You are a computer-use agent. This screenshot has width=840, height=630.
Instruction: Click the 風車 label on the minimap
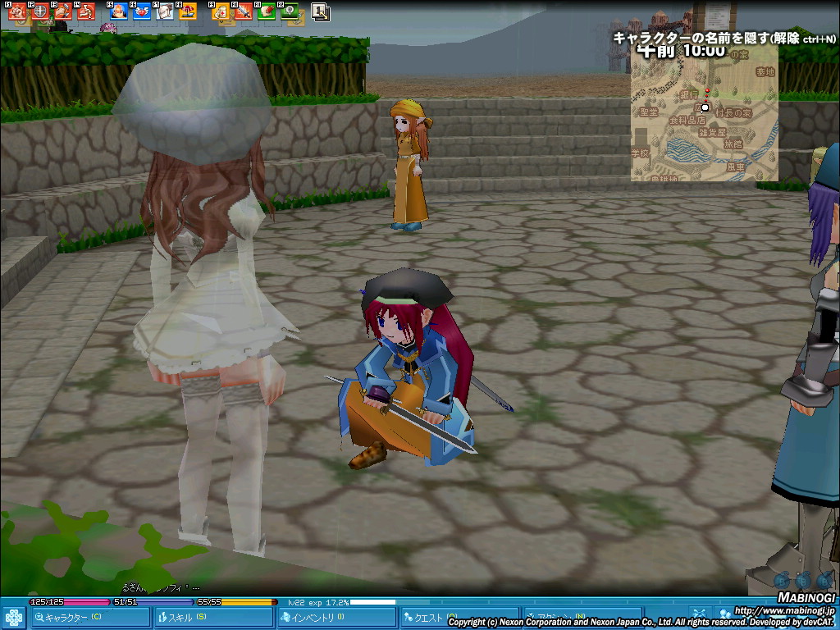[x=736, y=167]
